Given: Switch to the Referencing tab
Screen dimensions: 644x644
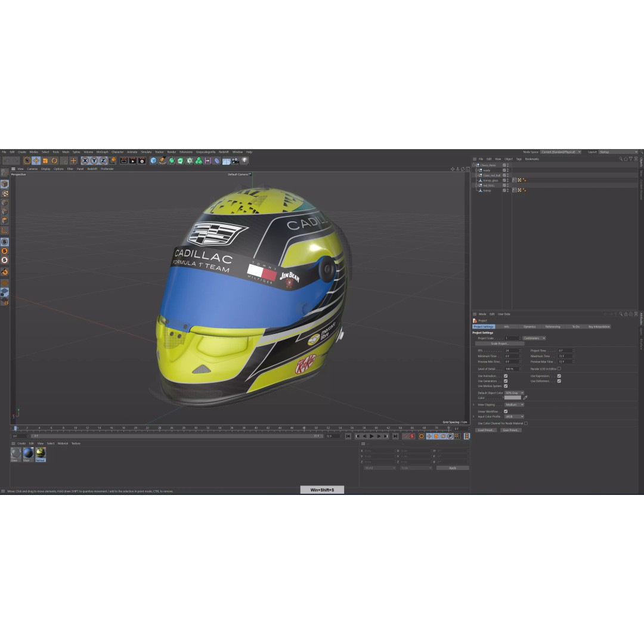Looking at the screenshot, I should tap(552, 327).
